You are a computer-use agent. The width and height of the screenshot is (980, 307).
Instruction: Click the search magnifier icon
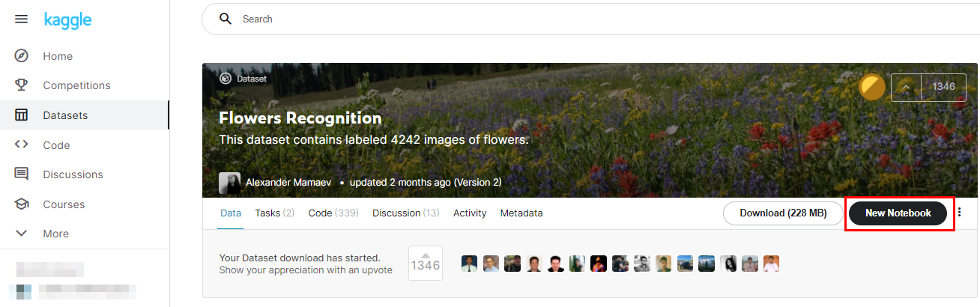(226, 19)
